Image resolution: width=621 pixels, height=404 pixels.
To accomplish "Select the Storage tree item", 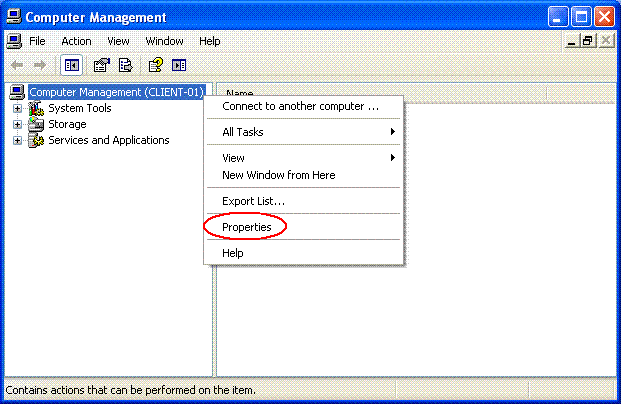I will [67, 124].
